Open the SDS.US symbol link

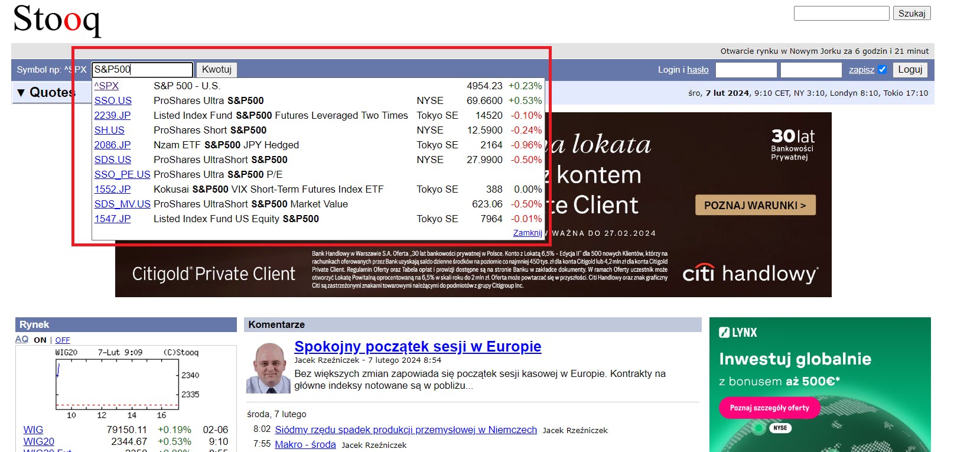pos(113,160)
